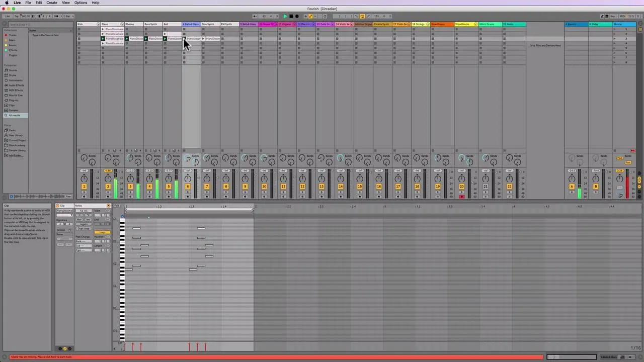
Task: Click Add Folder in browser Places
Action: pyautogui.click(x=15, y=155)
